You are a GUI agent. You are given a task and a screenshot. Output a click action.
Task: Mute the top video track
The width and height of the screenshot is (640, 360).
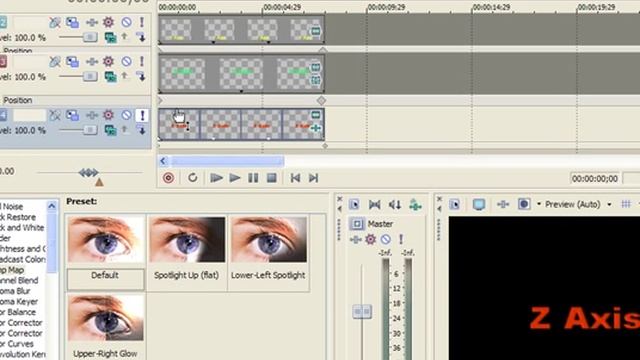(x=126, y=22)
